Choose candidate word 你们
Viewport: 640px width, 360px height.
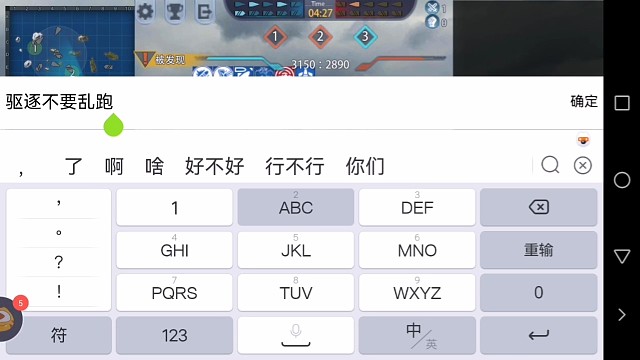point(365,166)
